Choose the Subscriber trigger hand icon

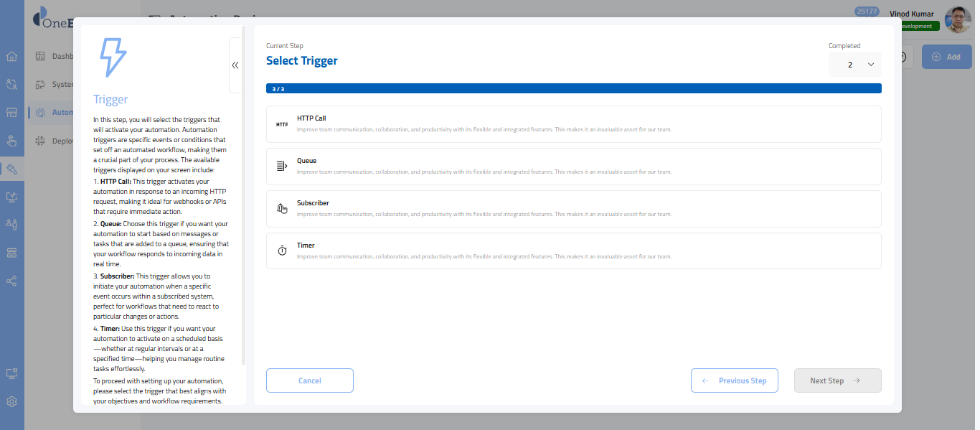click(x=282, y=209)
